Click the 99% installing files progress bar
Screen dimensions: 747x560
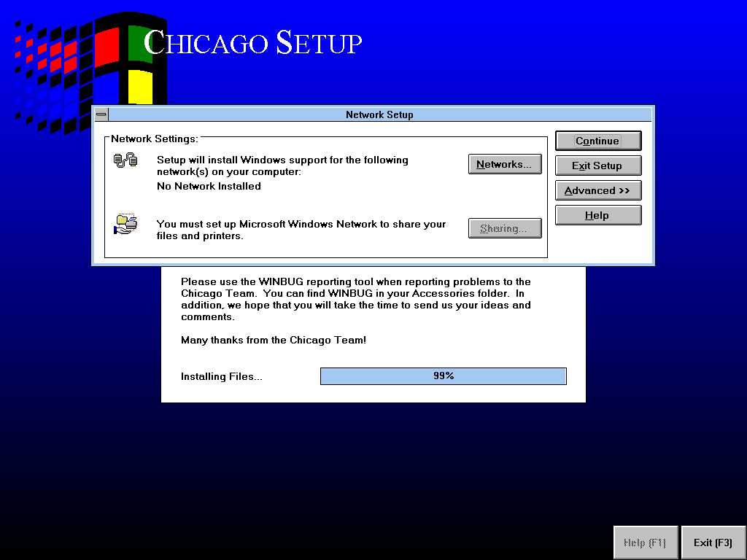point(443,376)
